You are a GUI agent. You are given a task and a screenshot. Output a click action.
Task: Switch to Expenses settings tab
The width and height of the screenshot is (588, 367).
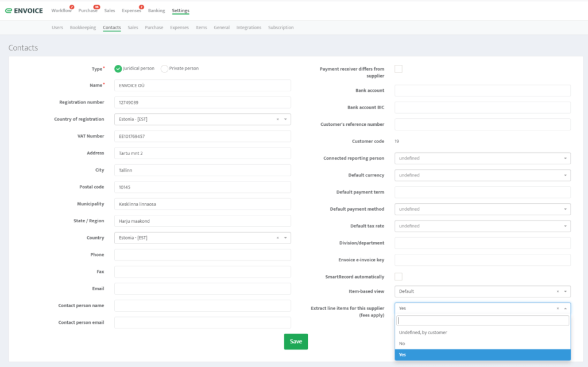[179, 28]
